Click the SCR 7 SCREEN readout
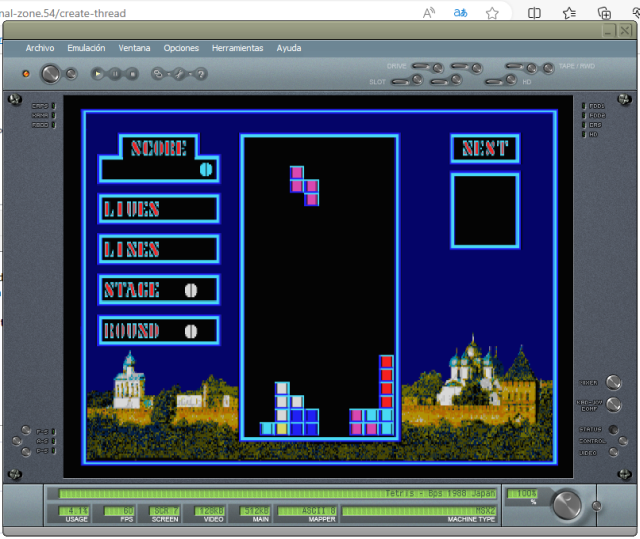 (164, 511)
